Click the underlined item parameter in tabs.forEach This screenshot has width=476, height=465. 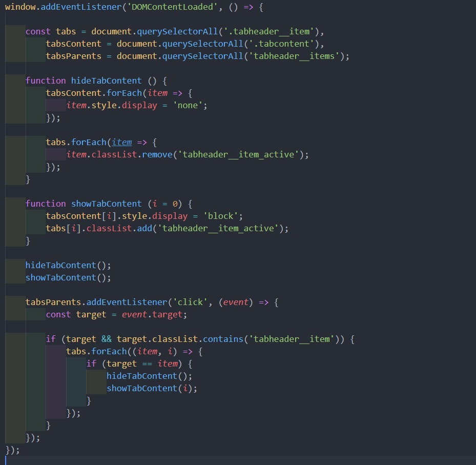[x=122, y=143]
